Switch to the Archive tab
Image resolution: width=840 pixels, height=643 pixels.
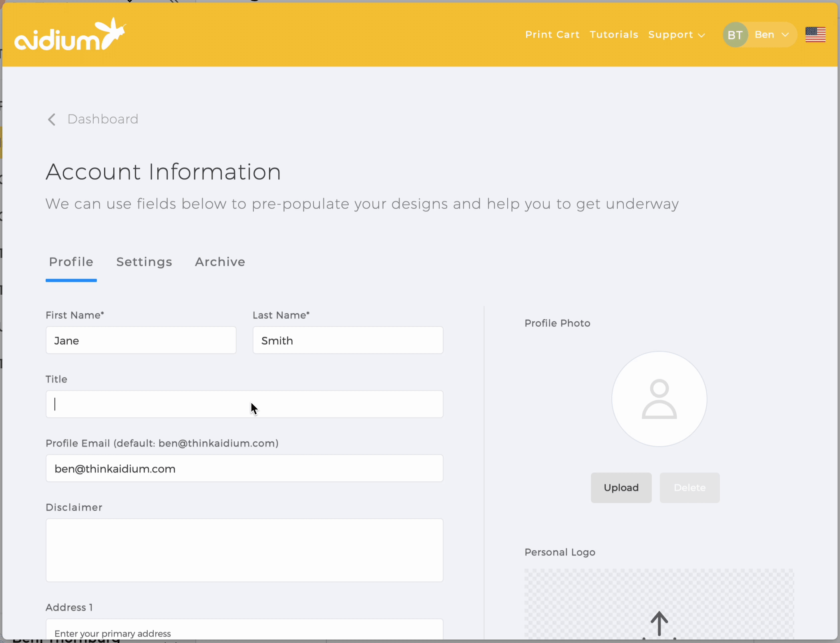[x=220, y=262]
